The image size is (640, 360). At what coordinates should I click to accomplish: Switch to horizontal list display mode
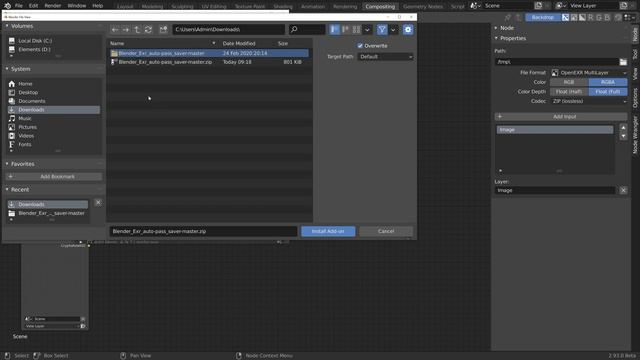(x=345, y=29)
